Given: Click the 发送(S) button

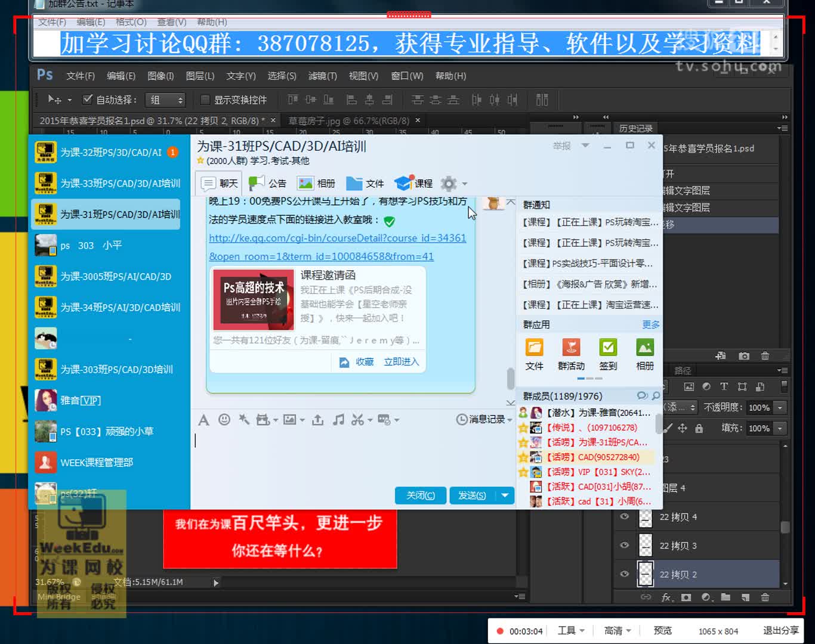Looking at the screenshot, I should tap(473, 495).
